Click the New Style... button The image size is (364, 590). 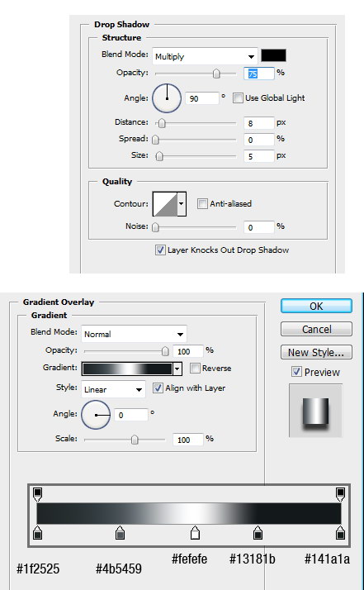click(x=316, y=353)
